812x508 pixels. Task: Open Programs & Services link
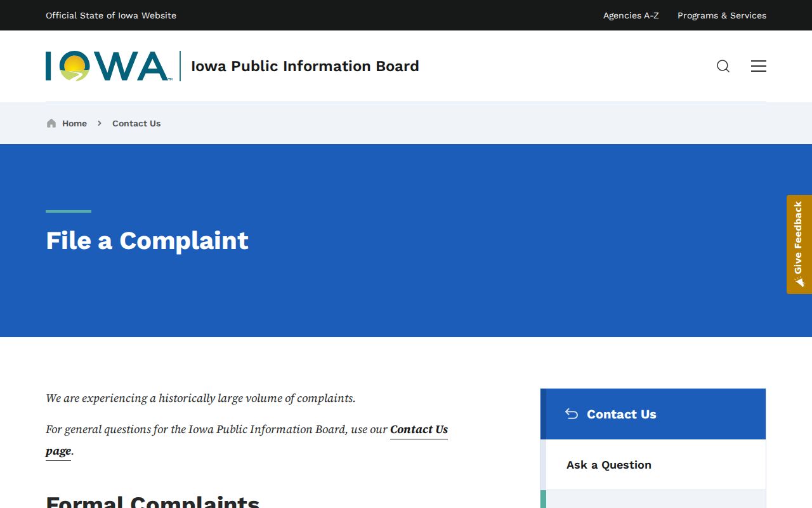pyautogui.click(x=722, y=15)
